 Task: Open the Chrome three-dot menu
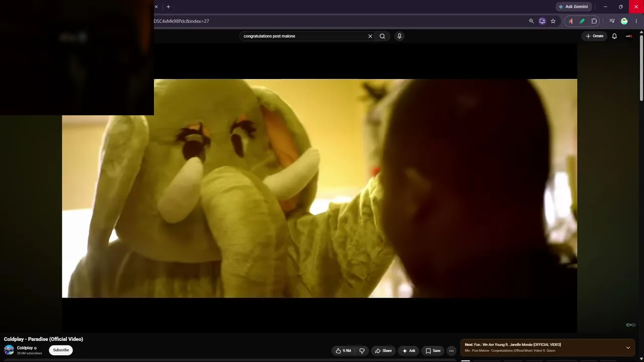coord(636,21)
